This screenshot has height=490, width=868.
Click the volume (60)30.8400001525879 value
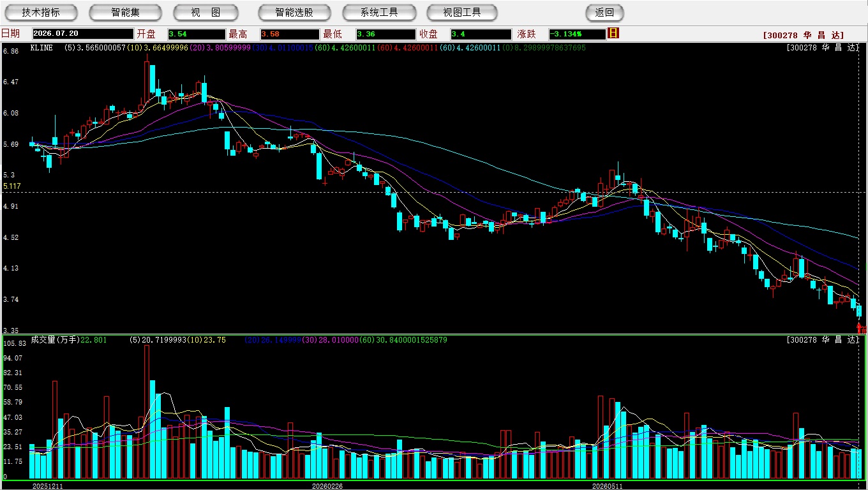coord(405,340)
